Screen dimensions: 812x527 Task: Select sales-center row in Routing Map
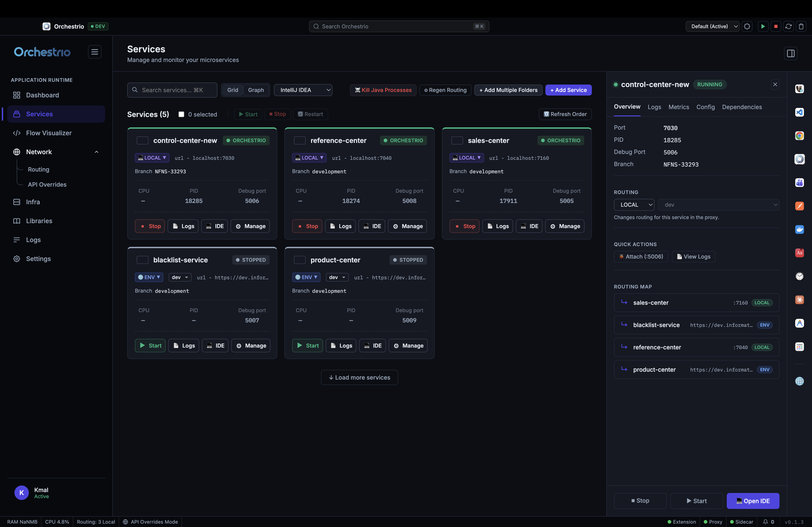click(696, 302)
